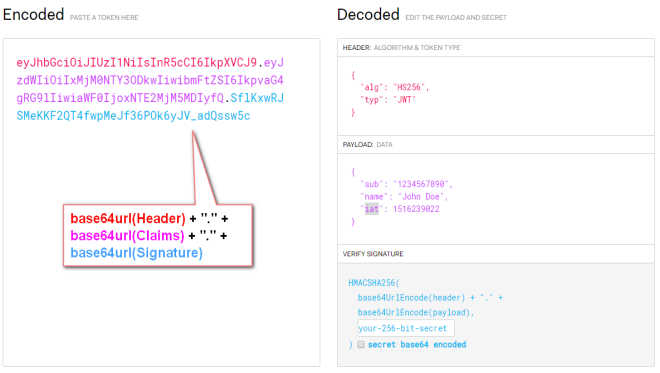Click the blue signature token text
Image resolution: width=660 pixels, height=373 pixels.
150,107
